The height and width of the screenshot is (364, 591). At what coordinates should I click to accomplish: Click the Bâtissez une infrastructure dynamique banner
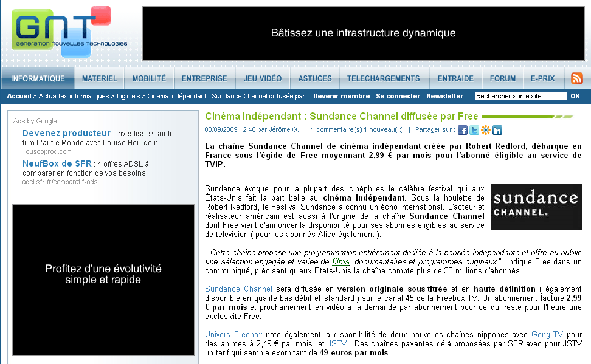point(364,33)
